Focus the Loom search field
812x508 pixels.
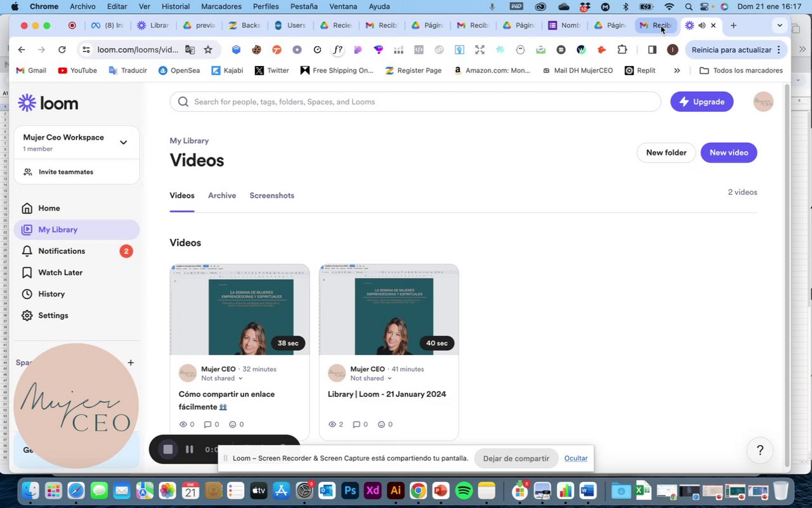[416, 102]
